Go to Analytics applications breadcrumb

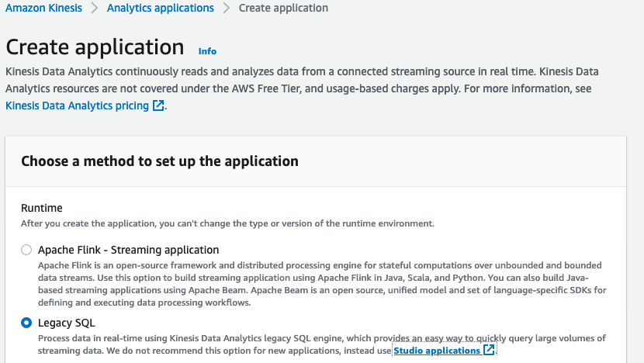click(160, 8)
